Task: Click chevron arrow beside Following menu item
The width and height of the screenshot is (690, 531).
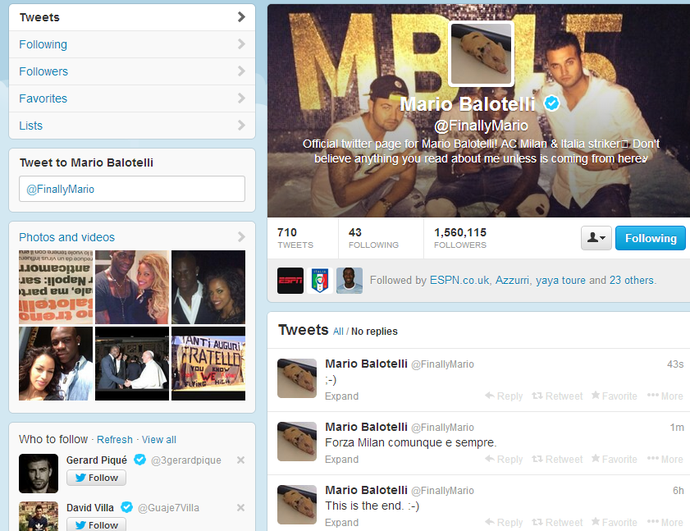Action: pyautogui.click(x=241, y=44)
